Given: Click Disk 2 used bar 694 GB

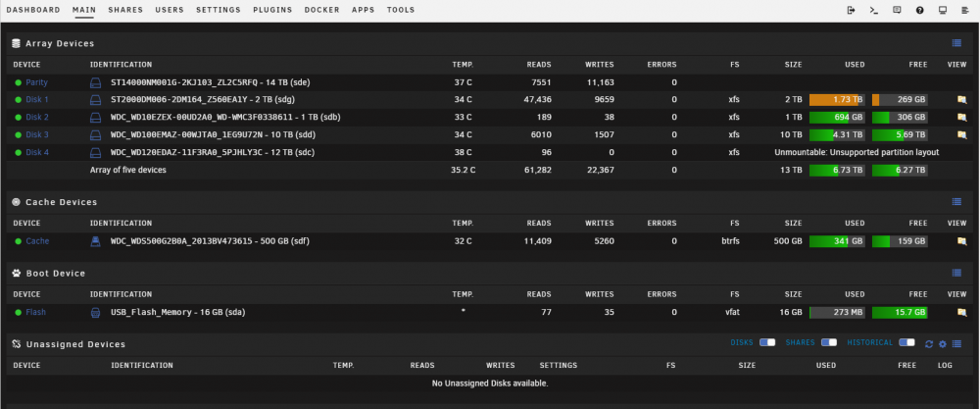Looking at the screenshot, I should 837,117.
